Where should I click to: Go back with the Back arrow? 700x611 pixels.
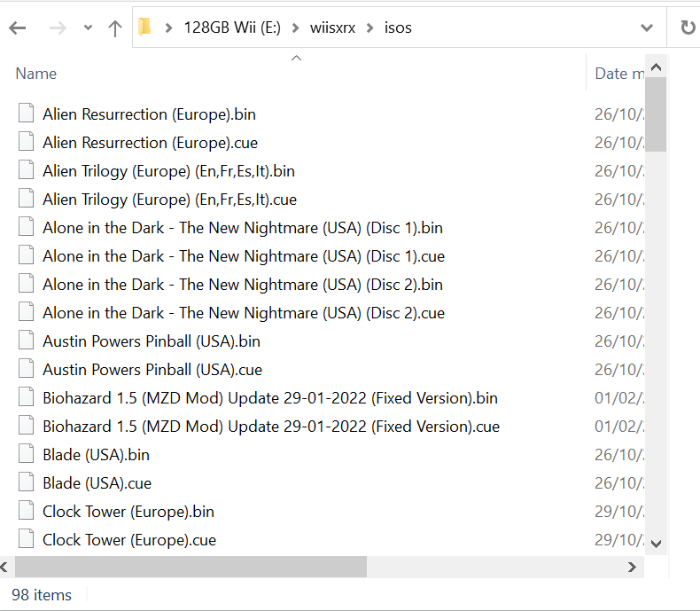click(18, 28)
